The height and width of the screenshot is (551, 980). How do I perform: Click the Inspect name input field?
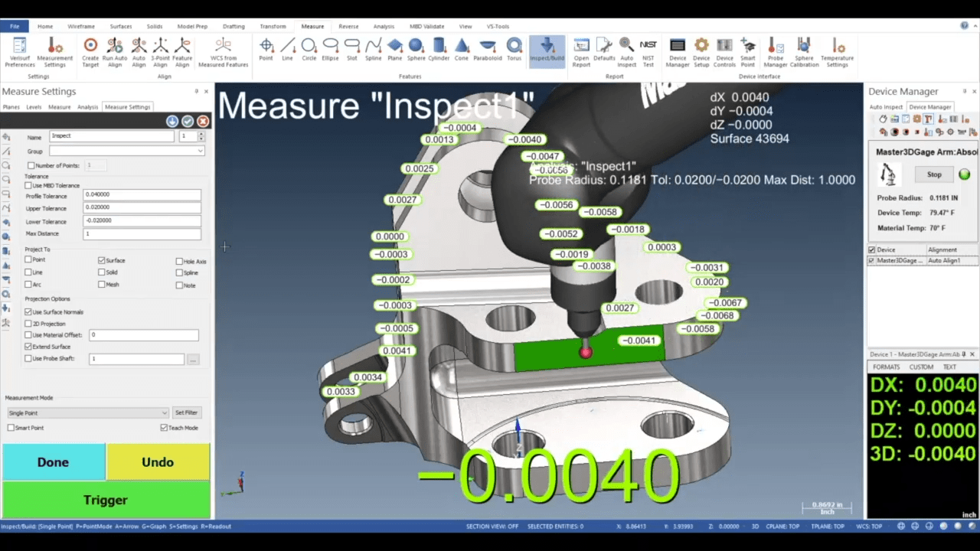[112, 136]
